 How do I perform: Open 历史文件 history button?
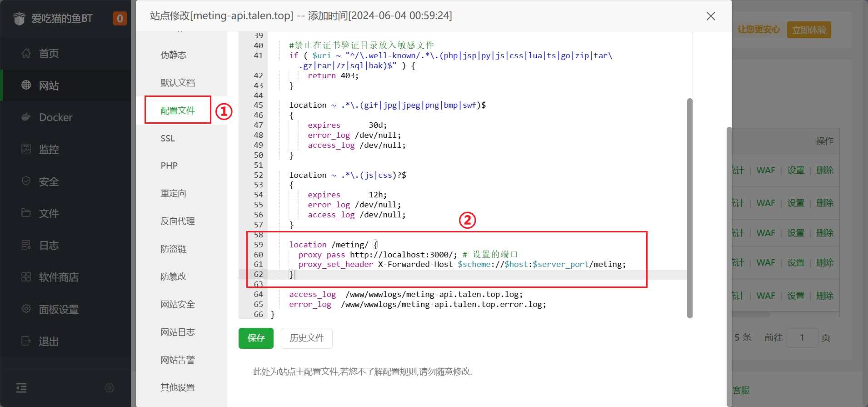tap(307, 338)
